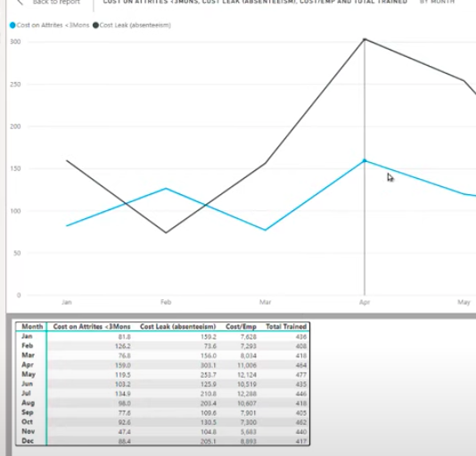Select the May row in the table

(x=163, y=375)
